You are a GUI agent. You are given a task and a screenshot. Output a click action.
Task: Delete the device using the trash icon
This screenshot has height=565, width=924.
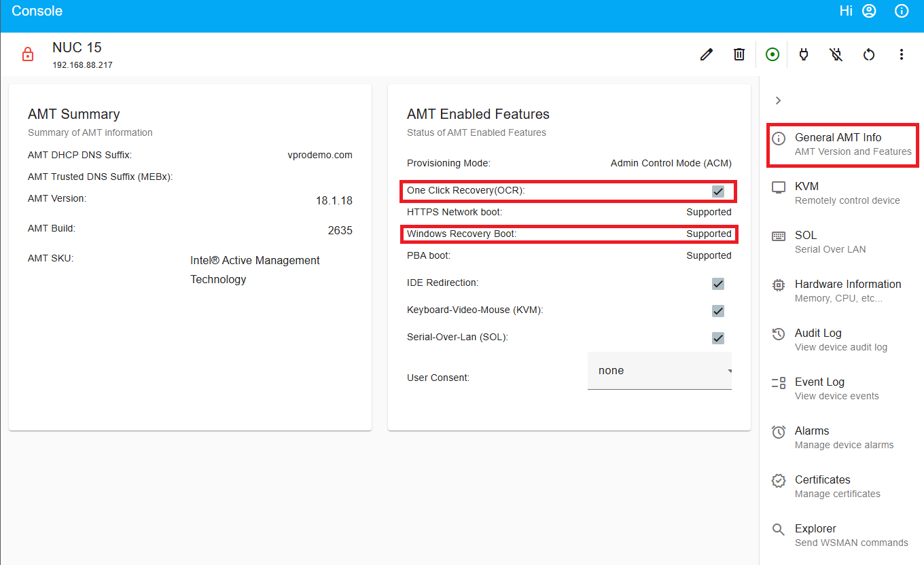point(739,54)
